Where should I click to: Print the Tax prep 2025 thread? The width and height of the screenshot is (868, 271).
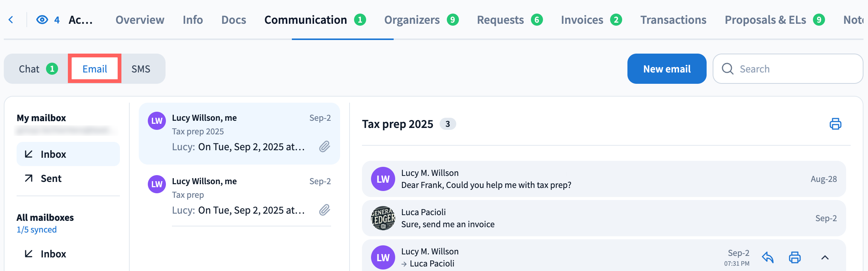click(x=835, y=124)
